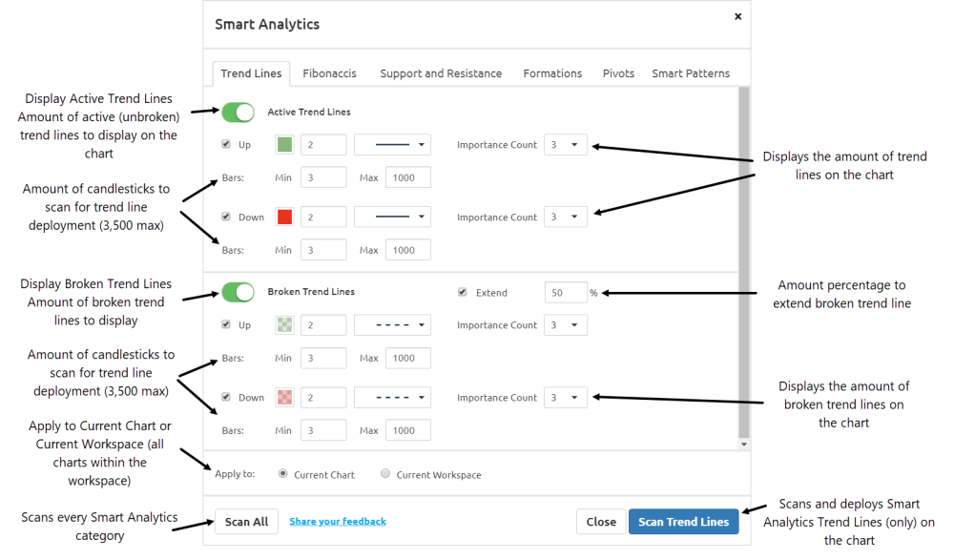Close the Smart Analytics dialog with X
This screenshot has height=560, width=954.
[737, 16]
